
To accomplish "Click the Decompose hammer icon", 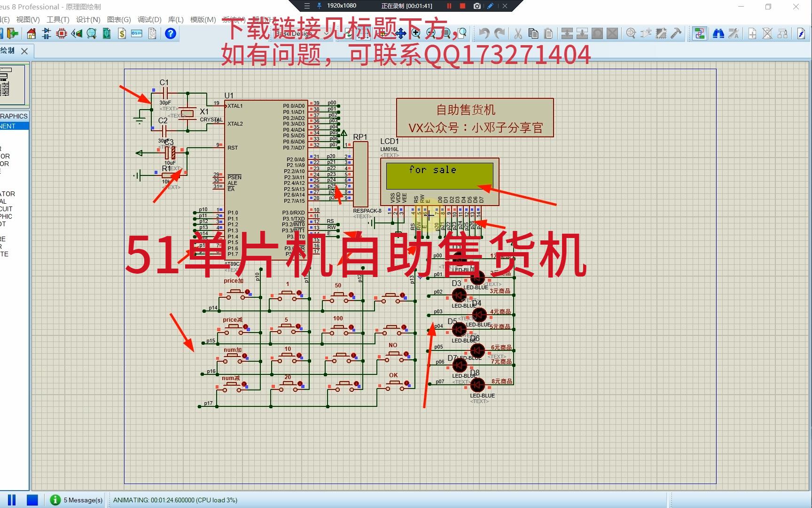I will click(676, 33).
